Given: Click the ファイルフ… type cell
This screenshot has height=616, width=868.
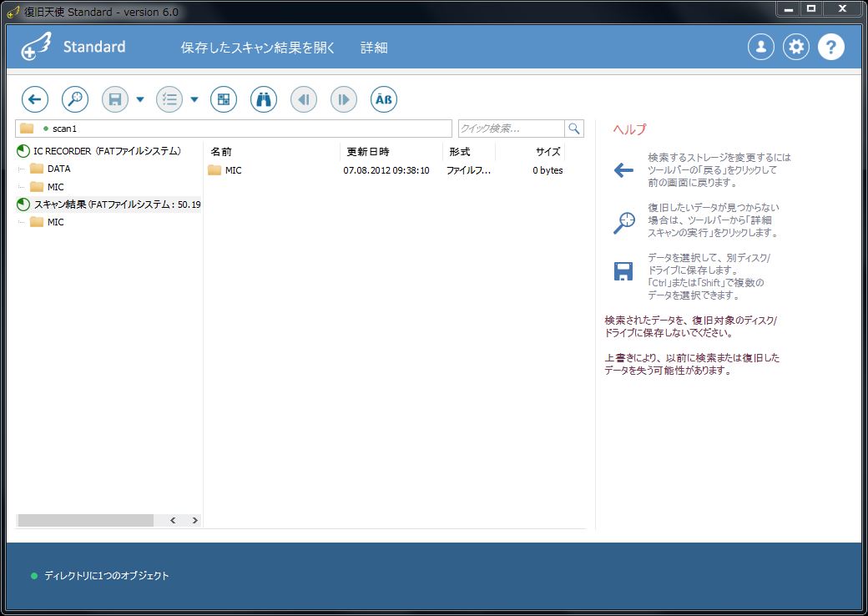Looking at the screenshot, I should point(468,170).
